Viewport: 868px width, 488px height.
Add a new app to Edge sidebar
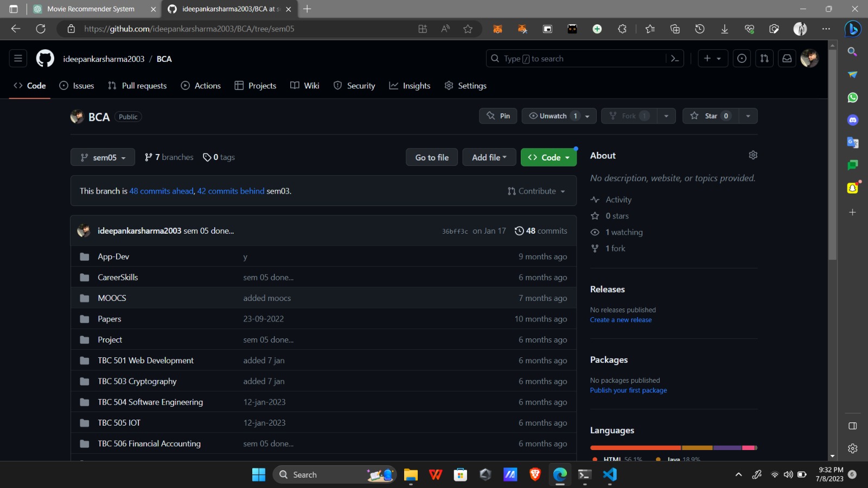tap(853, 212)
